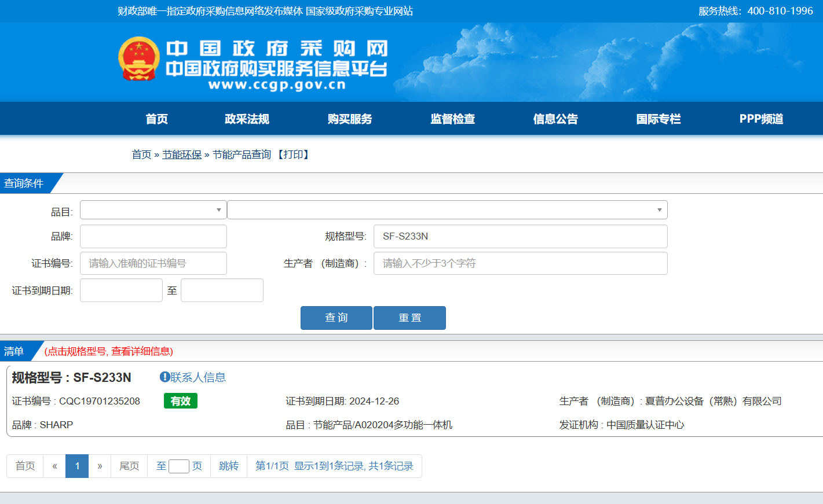This screenshot has height=504, width=823.
Task: Switch to the PPP频道 nav item
Action: 761,119
